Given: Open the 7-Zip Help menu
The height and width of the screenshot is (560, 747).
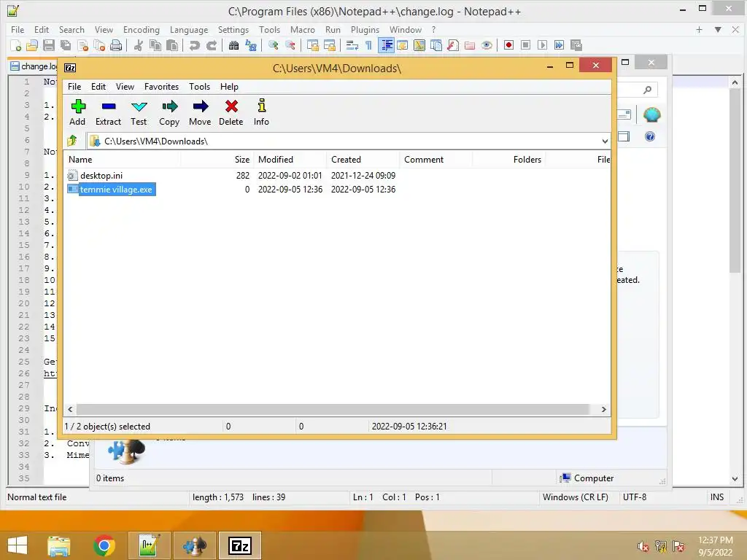Looking at the screenshot, I should [229, 87].
